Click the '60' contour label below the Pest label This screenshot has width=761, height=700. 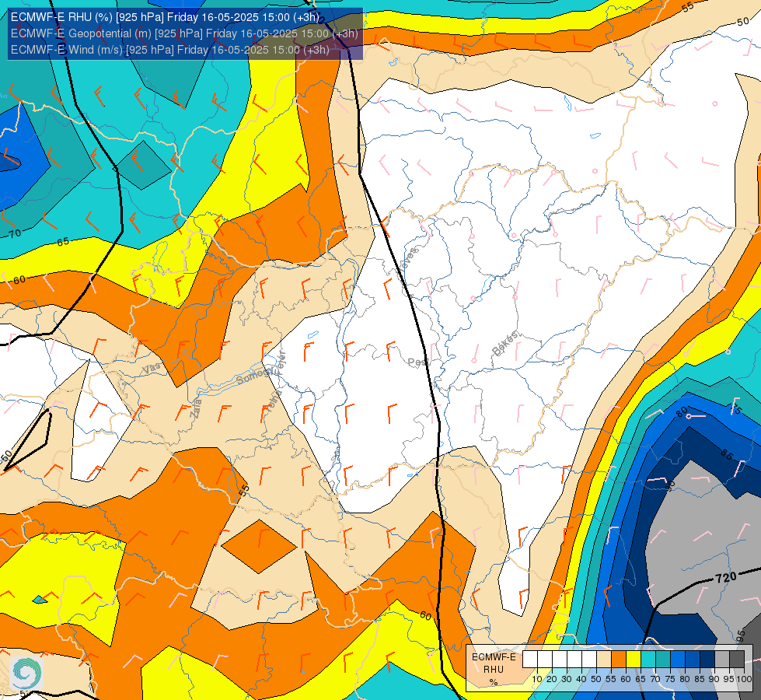coord(426,615)
